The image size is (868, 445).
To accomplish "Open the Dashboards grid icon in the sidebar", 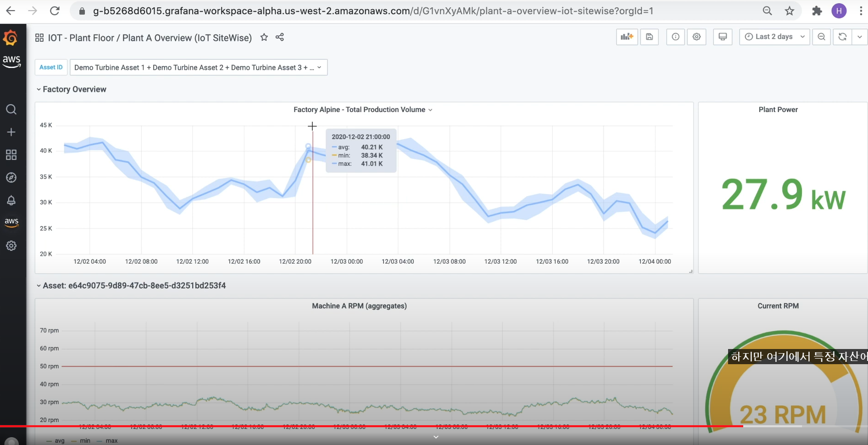I will 11,155.
